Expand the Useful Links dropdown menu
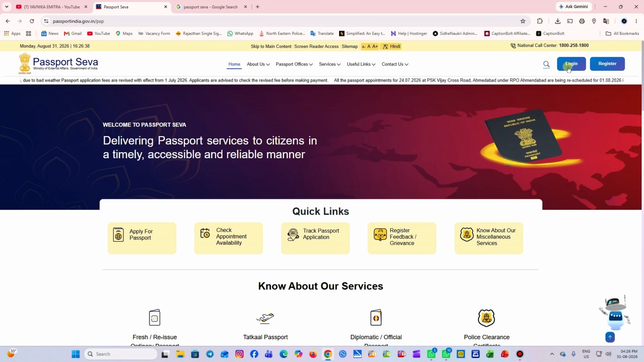The width and height of the screenshot is (644, 362). click(361, 64)
